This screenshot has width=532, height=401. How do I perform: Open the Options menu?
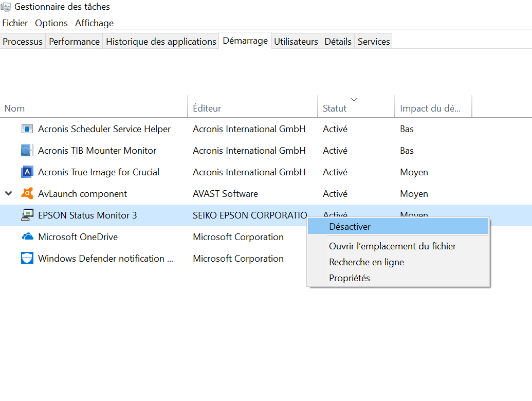[x=51, y=23]
